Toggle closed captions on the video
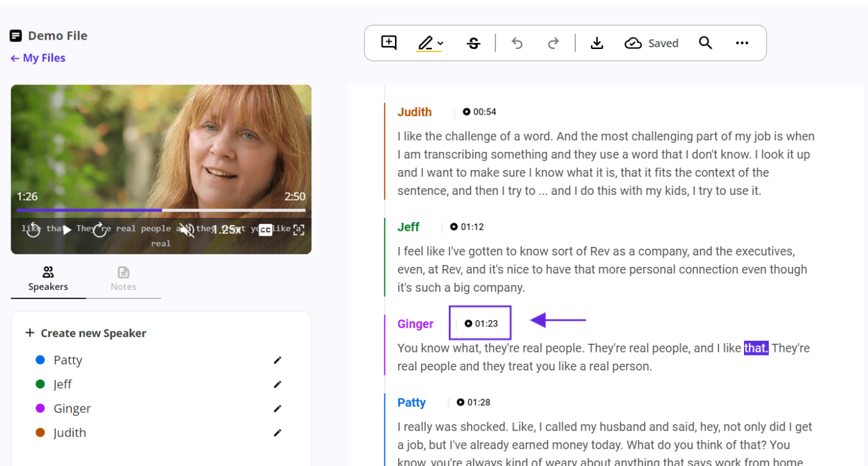868x466 pixels. pyautogui.click(x=265, y=230)
